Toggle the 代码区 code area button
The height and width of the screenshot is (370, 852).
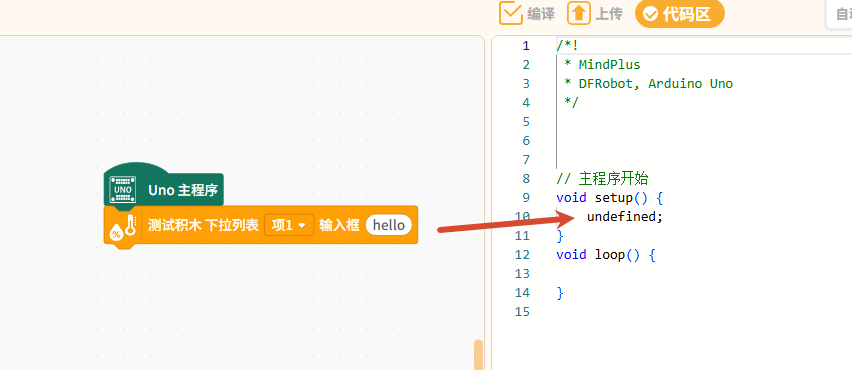[x=680, y=14]
